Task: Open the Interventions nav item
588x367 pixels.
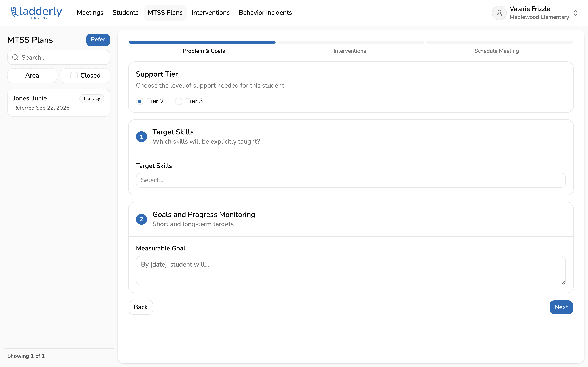Action: tap(210, 13)
